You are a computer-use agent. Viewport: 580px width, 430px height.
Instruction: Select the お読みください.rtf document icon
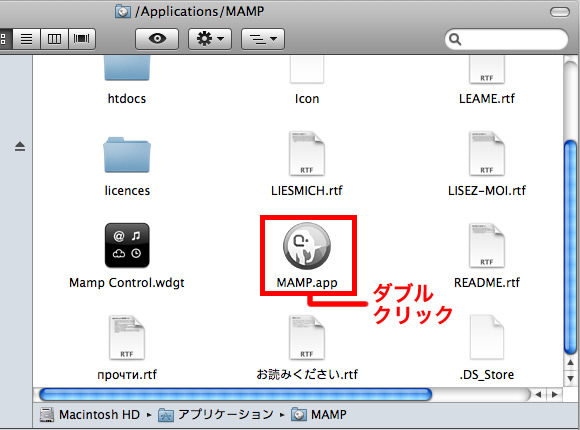point(307,337)
